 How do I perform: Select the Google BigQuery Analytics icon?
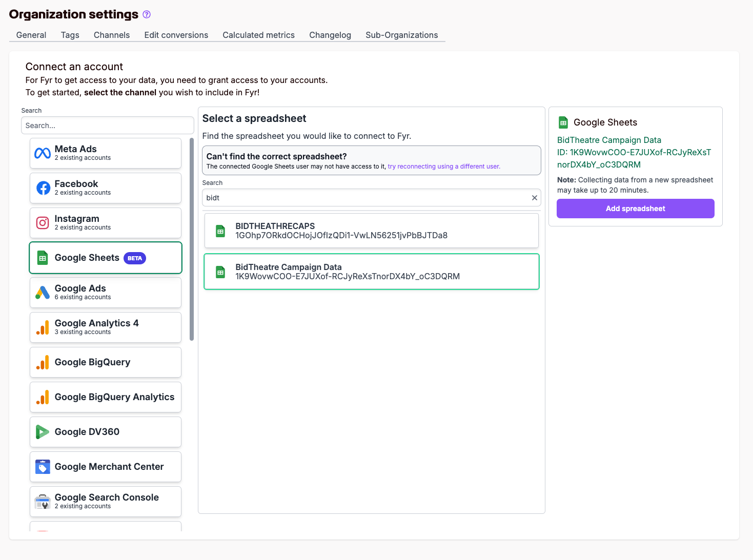pyautogui.click(x=43, y=397)
